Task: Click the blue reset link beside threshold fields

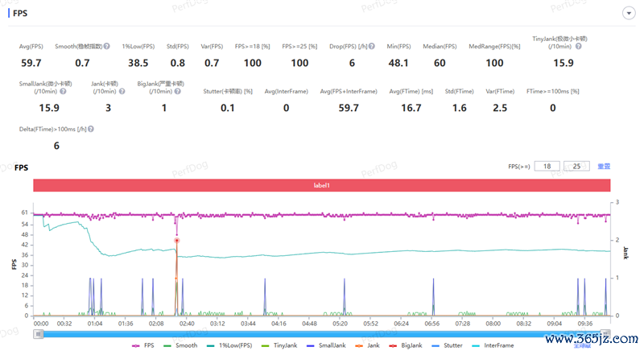Action: 604,167
